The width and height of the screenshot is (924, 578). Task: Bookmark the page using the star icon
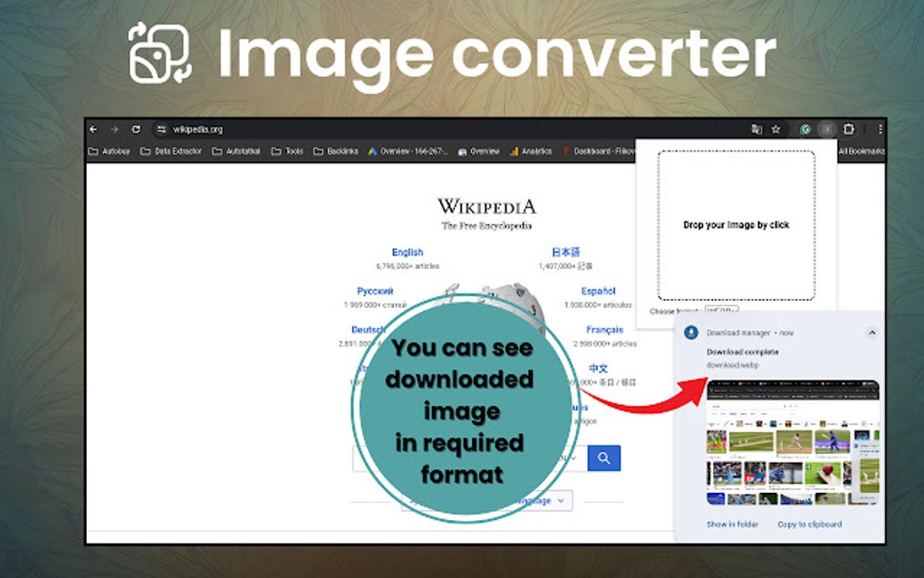tap(775, 129)
